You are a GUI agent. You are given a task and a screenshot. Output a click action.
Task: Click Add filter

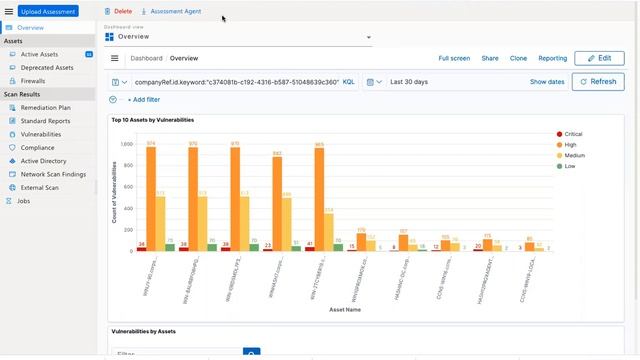[x=144, y=100]
